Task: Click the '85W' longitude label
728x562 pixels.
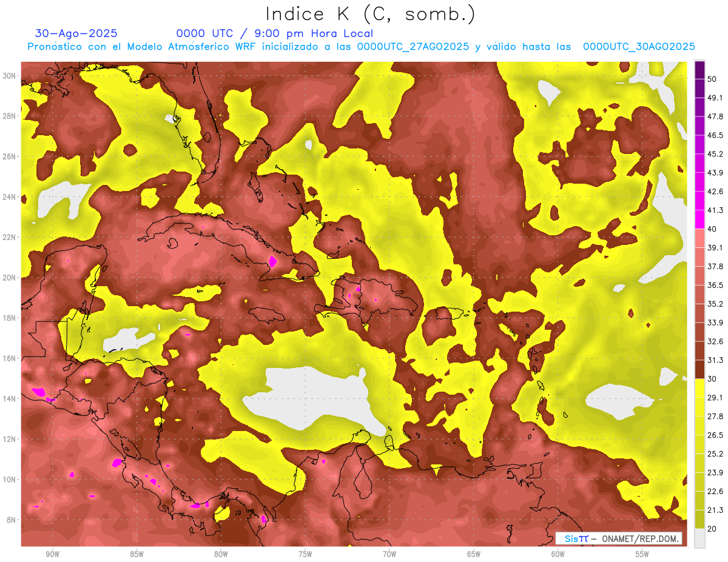Action: pyautogui.click(x=136, y=554)
